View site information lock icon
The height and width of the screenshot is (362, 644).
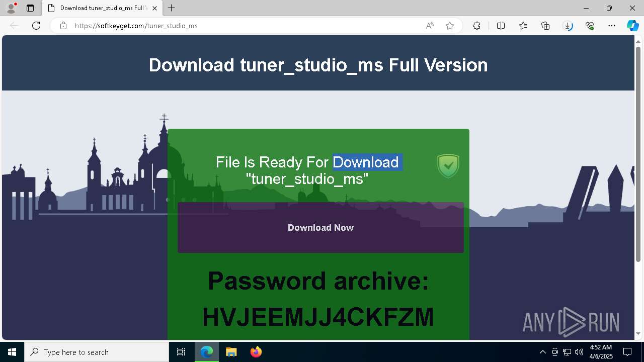(x=63, y=26)
